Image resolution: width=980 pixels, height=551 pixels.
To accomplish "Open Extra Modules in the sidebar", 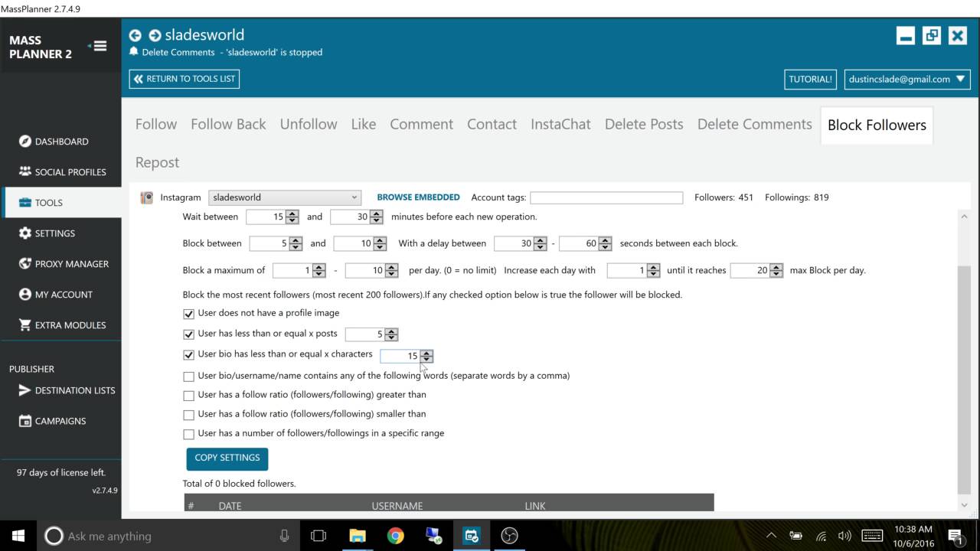I will coord(62,325).
